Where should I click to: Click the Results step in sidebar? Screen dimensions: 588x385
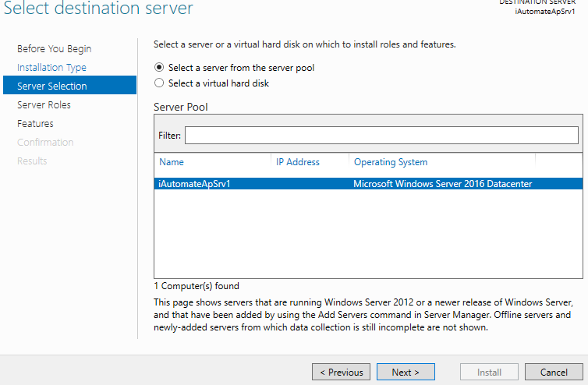click(x=32, y=161)
